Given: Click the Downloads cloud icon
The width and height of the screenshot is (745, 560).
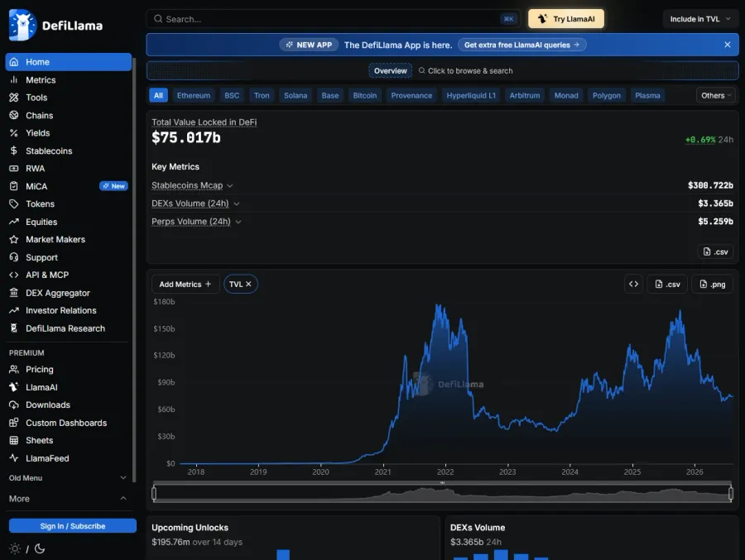Looking at the screenshot, I should 14,404.
